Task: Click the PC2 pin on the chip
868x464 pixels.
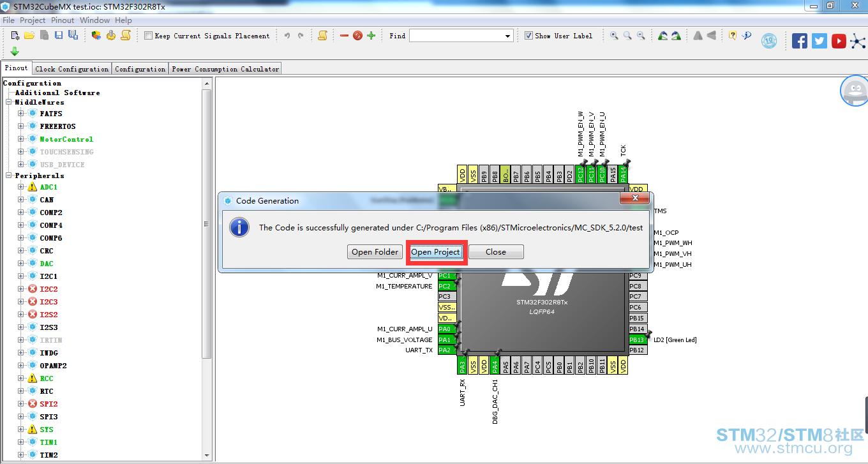Action: [447, 286]
